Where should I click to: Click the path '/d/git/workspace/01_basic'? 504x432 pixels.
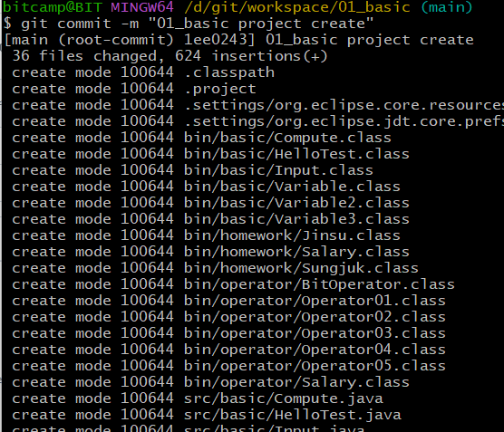(x=297, y=7)
